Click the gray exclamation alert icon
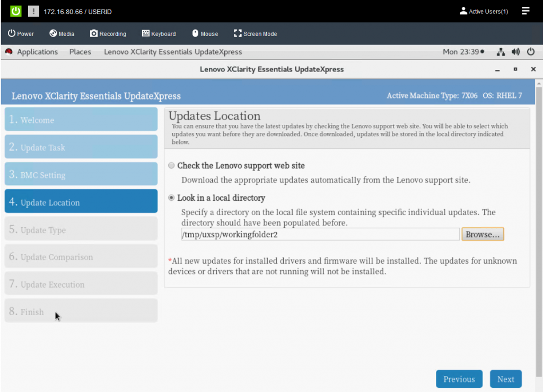Viewport: 543px width, 392px height. 33,11
